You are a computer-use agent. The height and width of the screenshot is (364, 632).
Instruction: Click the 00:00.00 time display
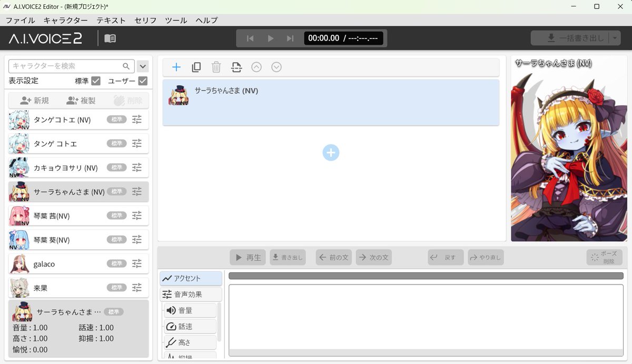click(x=323, y=38)
